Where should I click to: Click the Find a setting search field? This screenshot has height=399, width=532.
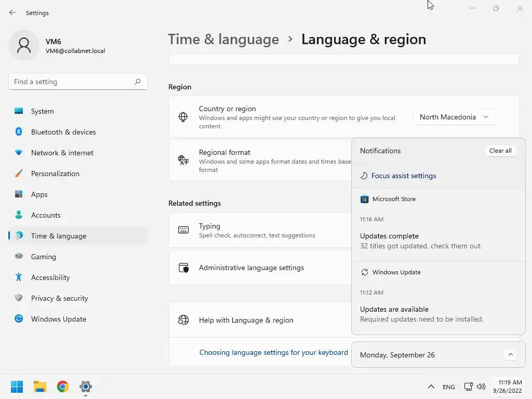click(x=72, y=82)
